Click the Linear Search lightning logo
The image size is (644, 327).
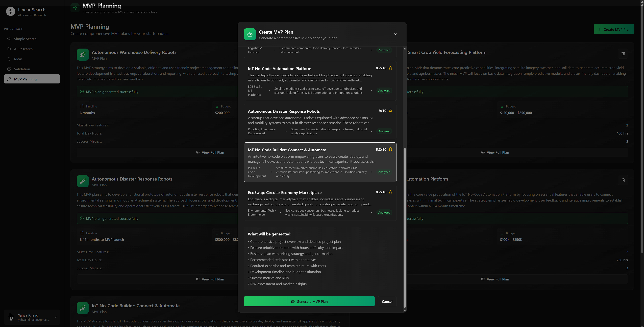11,12
